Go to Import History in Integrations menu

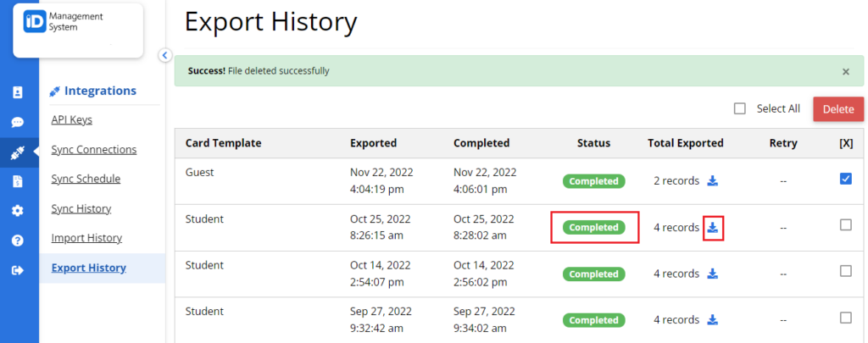pyautogui.click(x=86, y=238)
